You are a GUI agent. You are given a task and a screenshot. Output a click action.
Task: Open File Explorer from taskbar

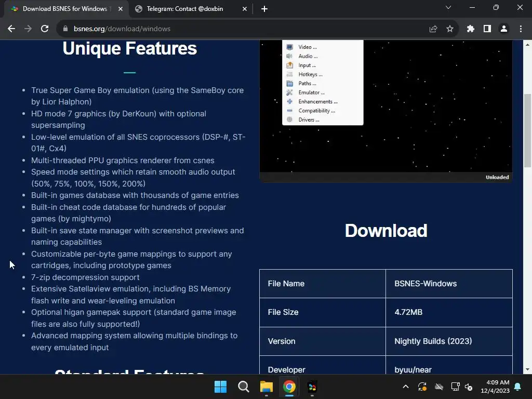click(267, 387)
